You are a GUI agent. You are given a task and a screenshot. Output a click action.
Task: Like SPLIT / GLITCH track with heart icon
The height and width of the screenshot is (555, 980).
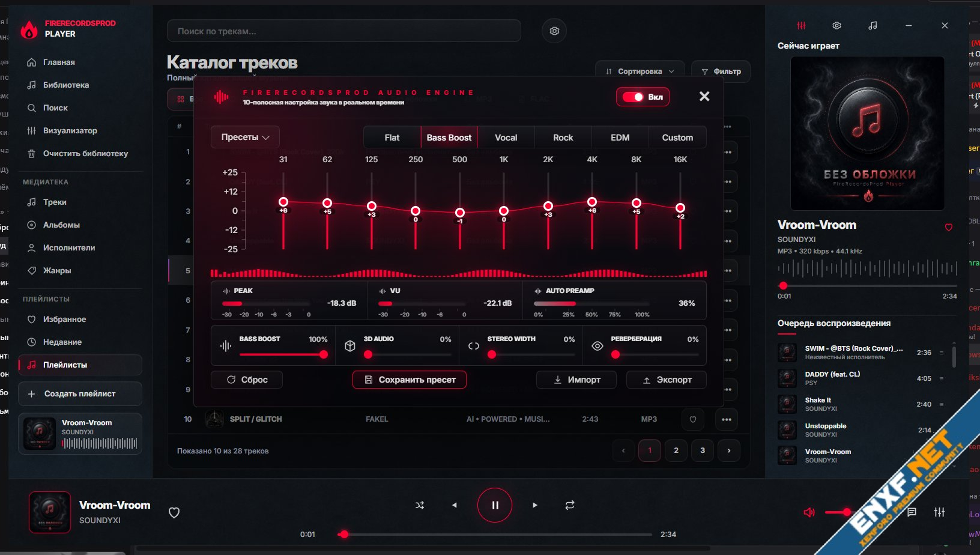(693, 419)
